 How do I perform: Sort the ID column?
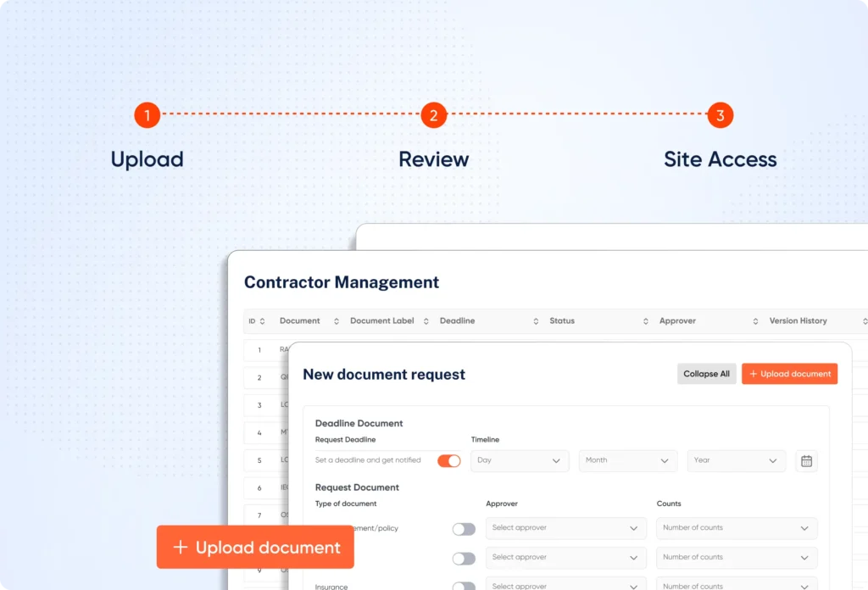pos(262,321)
